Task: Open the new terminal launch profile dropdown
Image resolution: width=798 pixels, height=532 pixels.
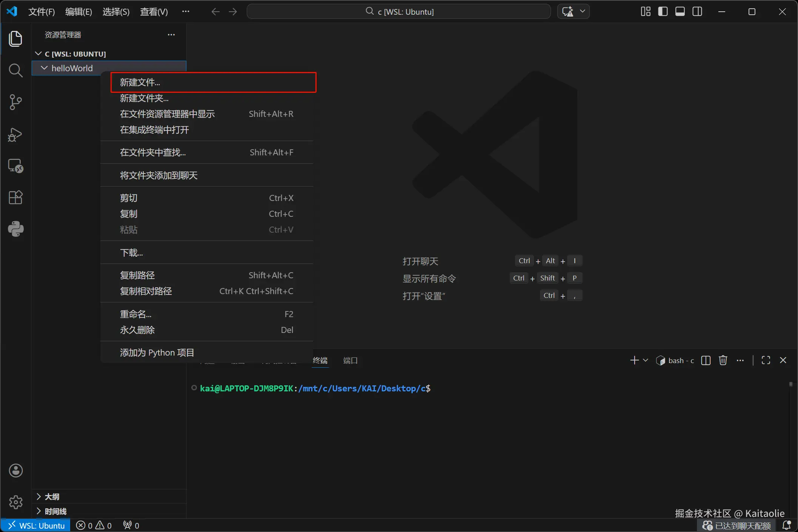Action: (x=646, y=360)
